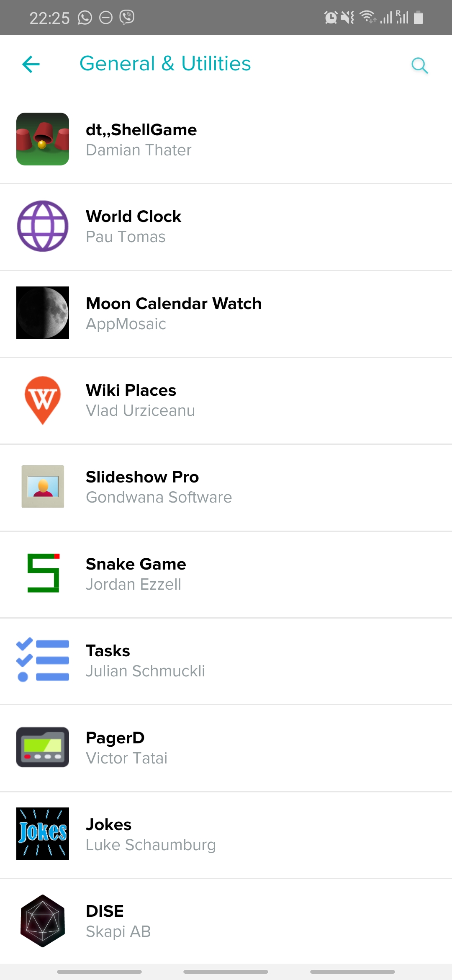Open Moon Calendar Watch app title
The width and height of the screenshot is (452, 980).
pos(174,304)
